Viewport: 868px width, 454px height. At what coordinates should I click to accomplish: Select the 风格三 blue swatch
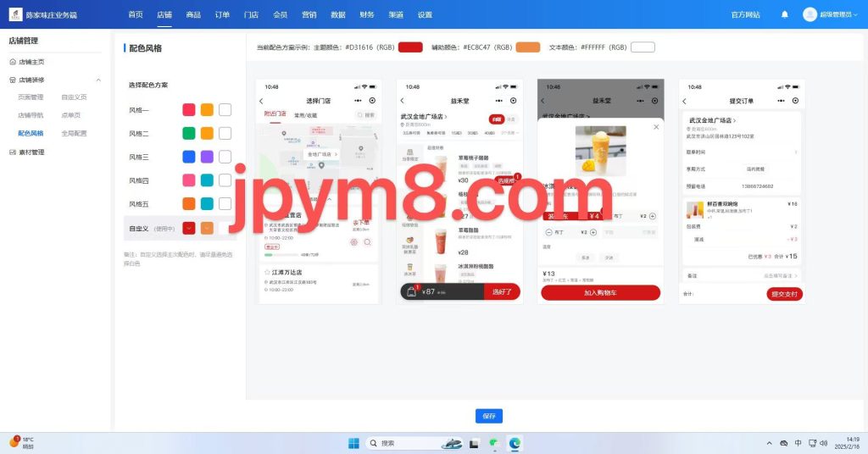189,157
